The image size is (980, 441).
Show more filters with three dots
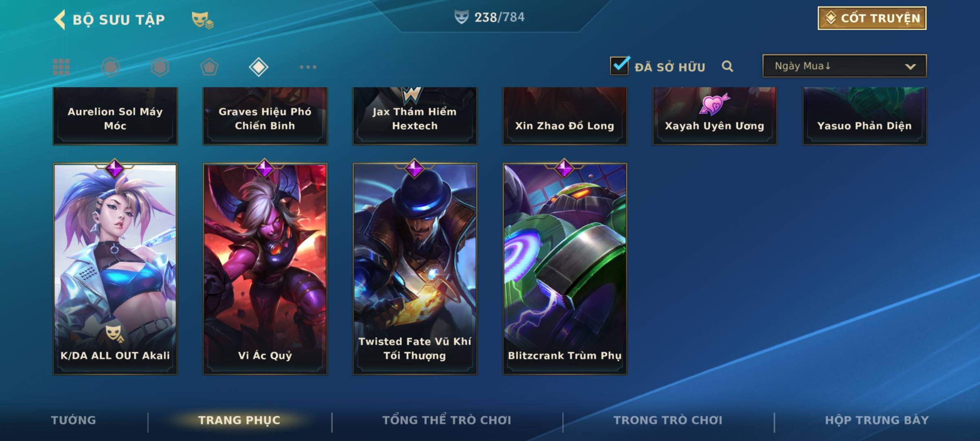click(x=308, y=67)
